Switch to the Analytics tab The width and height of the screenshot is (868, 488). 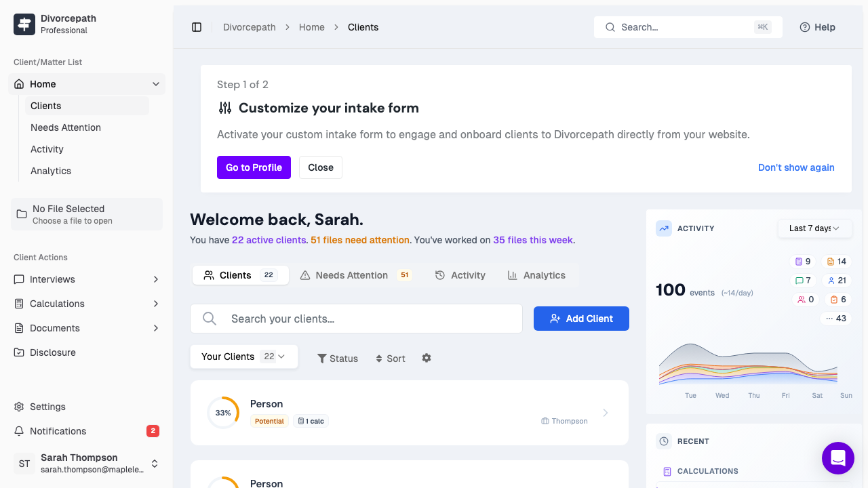pyautogui.click(x=536, y=275)
